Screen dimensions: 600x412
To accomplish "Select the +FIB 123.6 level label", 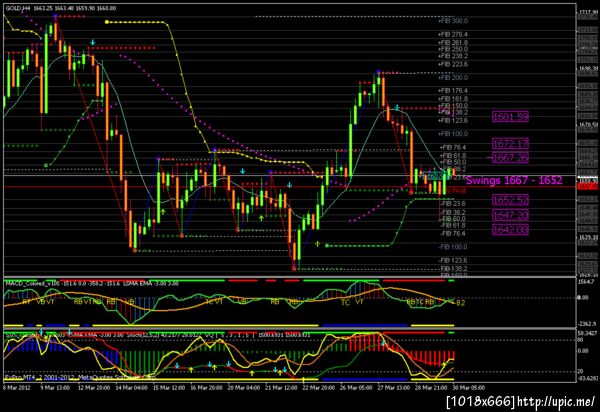I will click(x=453, y=121).
